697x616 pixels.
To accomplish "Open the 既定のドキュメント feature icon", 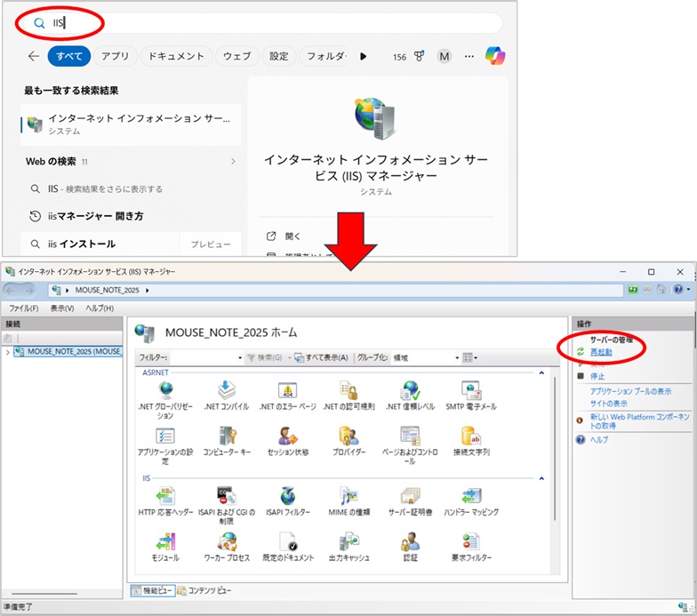I will tap(286, 544).
